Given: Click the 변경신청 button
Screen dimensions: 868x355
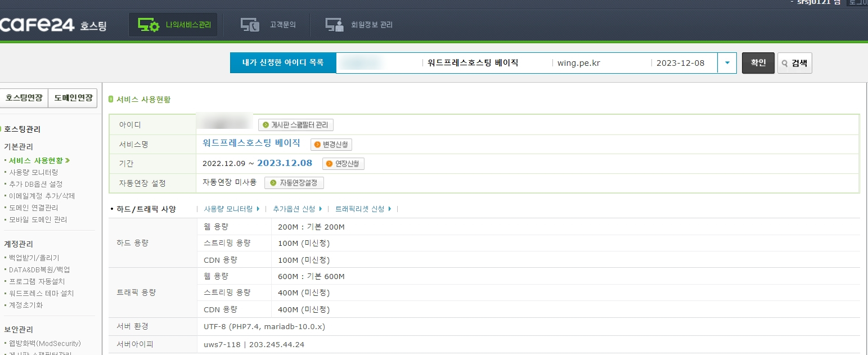Looking at the screenshot, I should pyautogui.click(x=331, y=145).
